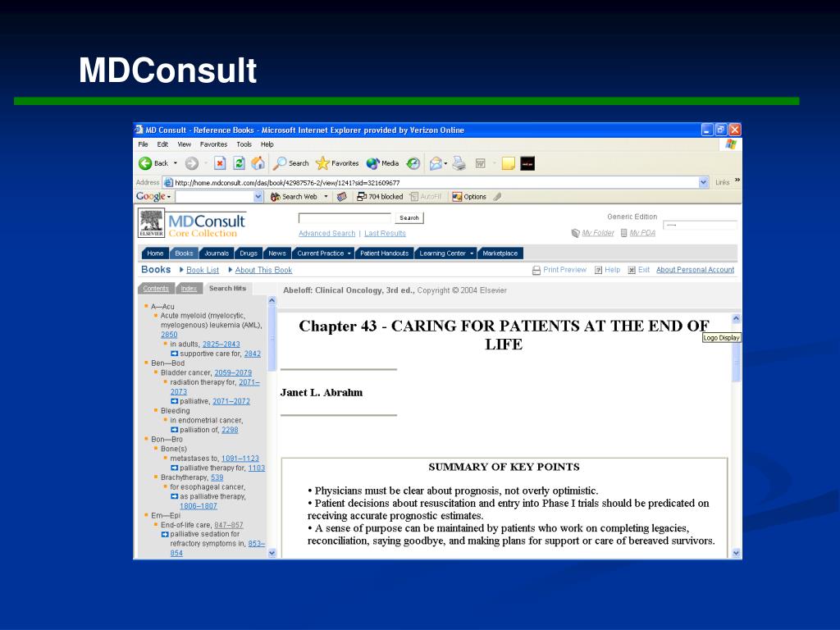Click the Print printer icon
The width and height of the screenshot is (840, 630).
[x=459, y=163]
